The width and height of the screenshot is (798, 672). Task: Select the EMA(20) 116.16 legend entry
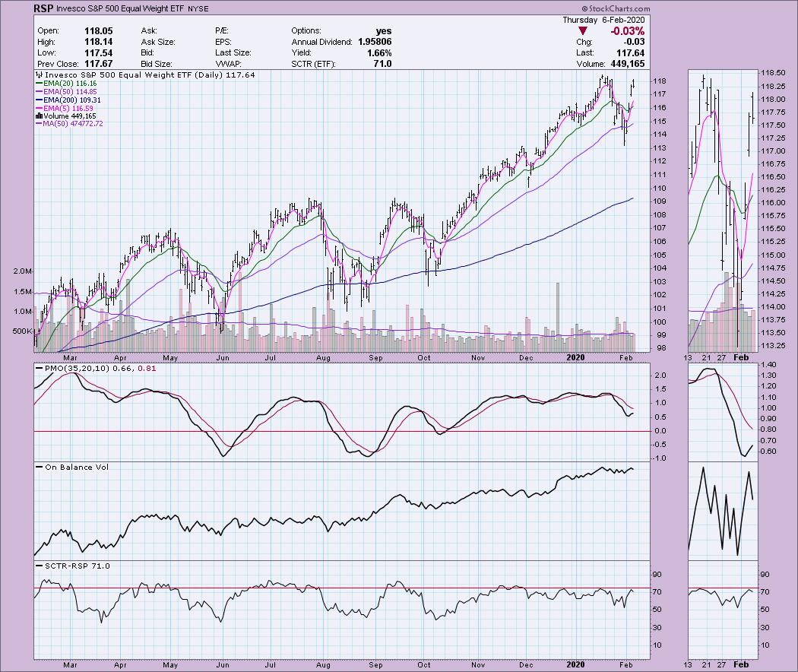pos(65,83)
